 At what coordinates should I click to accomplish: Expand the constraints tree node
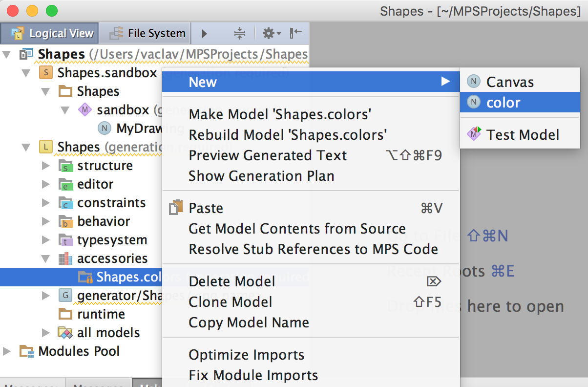(46, 203)
